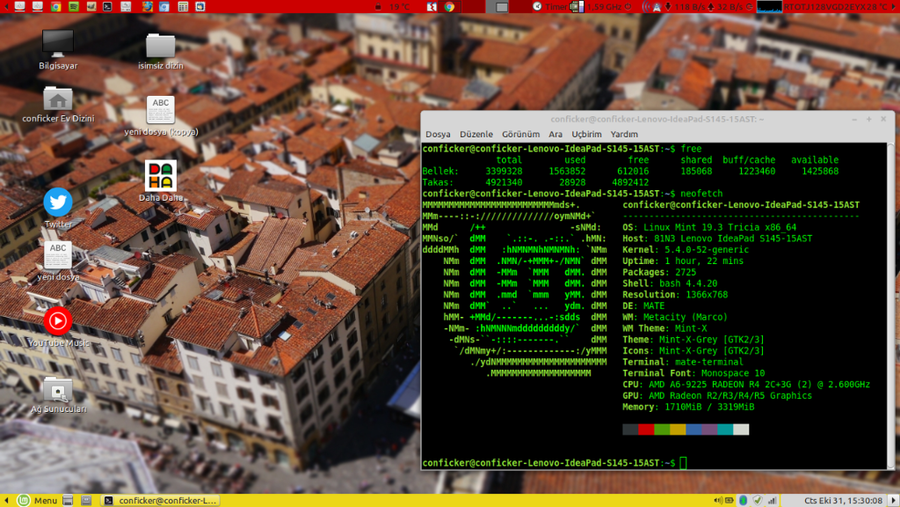Click the Cts Eki 31 clock

click(x=843, y=500)
